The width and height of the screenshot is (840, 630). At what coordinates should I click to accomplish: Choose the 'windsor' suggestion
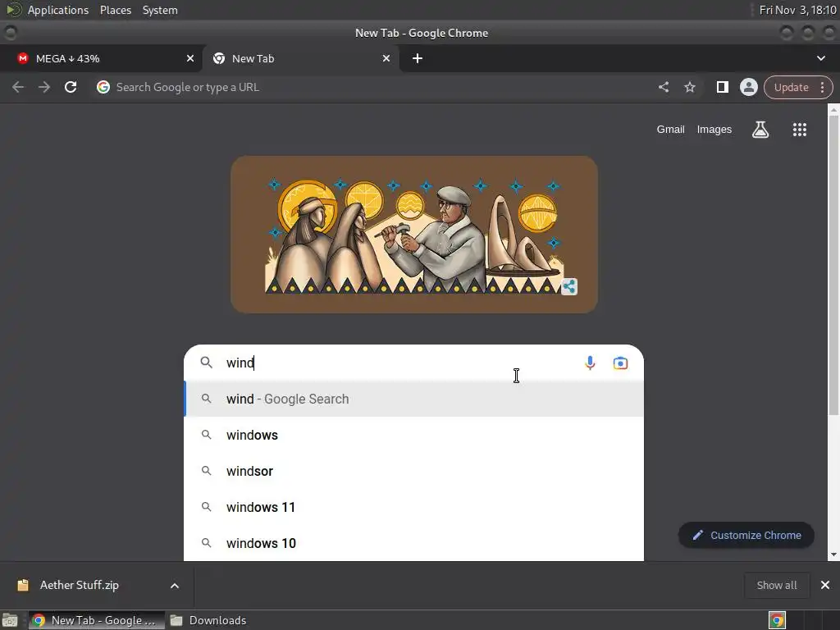(413, 471)
